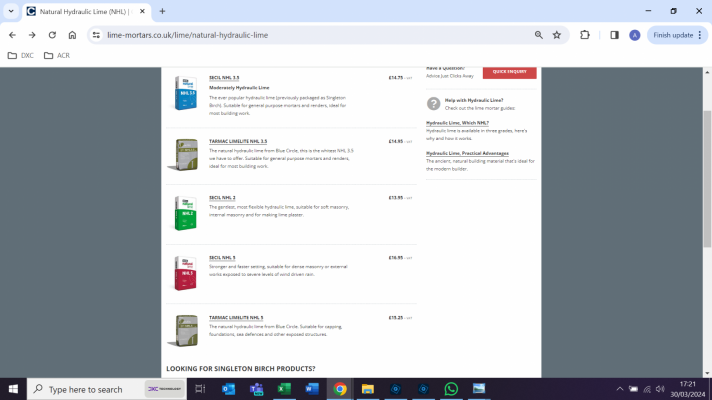Open the Extensions puzzle icon
712x400 pixels.
[585, 35]
